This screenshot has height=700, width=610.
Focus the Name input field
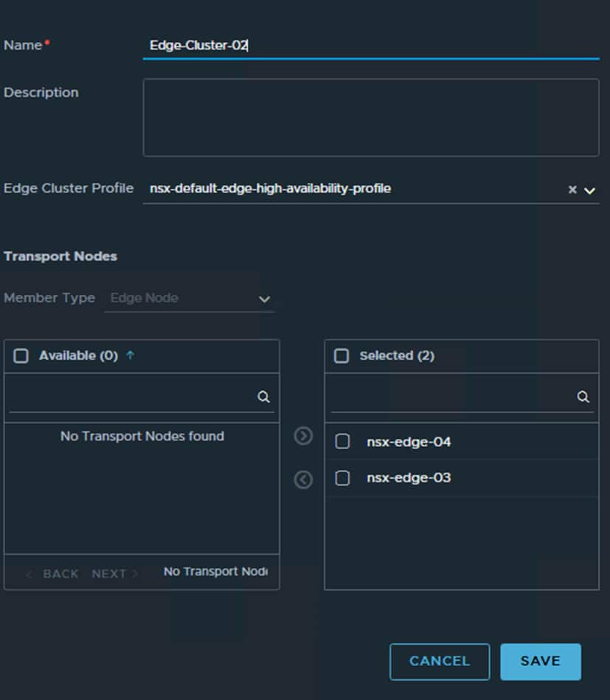(x=371, y=46)
